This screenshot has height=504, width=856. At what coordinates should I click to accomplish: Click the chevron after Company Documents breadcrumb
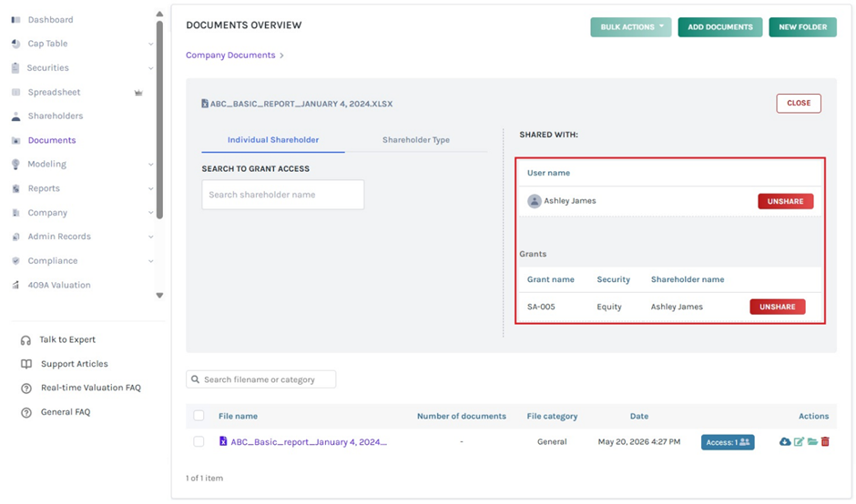(x=281, y=55)
